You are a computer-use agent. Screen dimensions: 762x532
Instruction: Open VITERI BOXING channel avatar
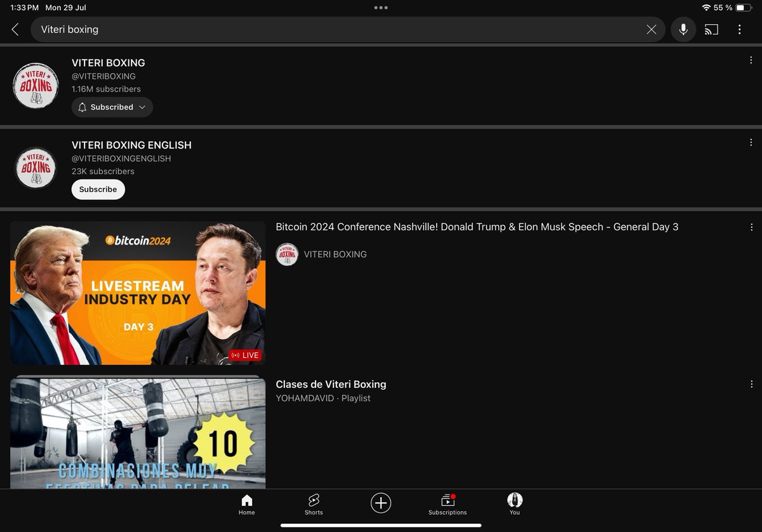tap(36, 86)
